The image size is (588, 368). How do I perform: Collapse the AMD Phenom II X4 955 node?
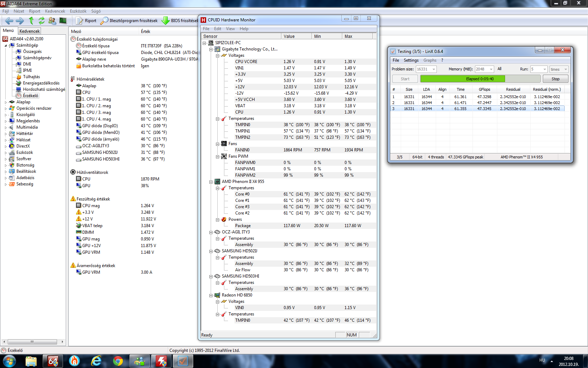tap(211, 182)
